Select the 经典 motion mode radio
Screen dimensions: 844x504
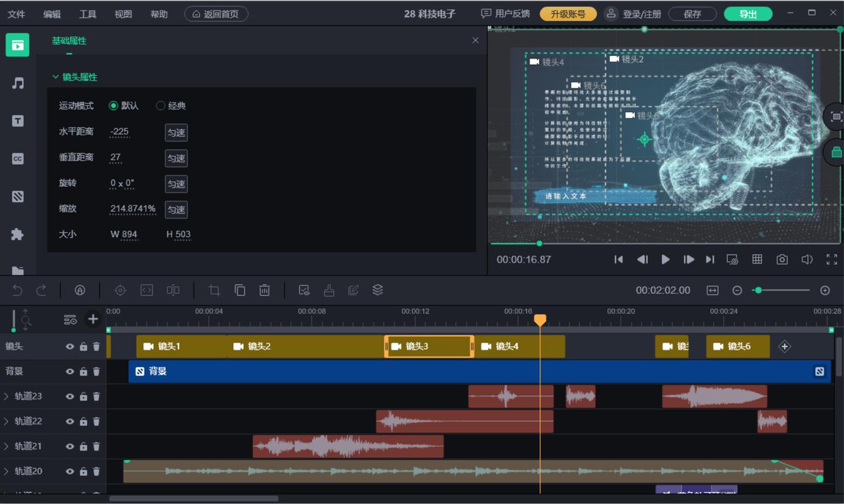160,106
